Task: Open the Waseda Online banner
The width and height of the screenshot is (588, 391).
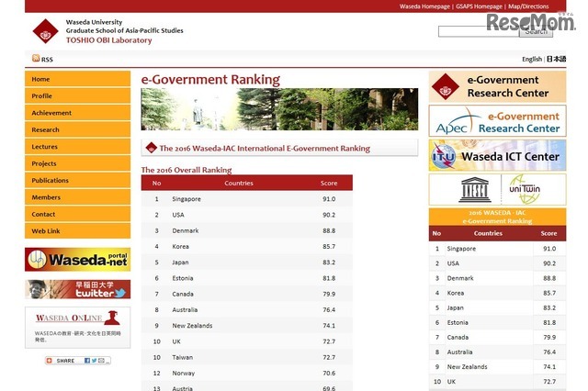Action: click(77, 328)
